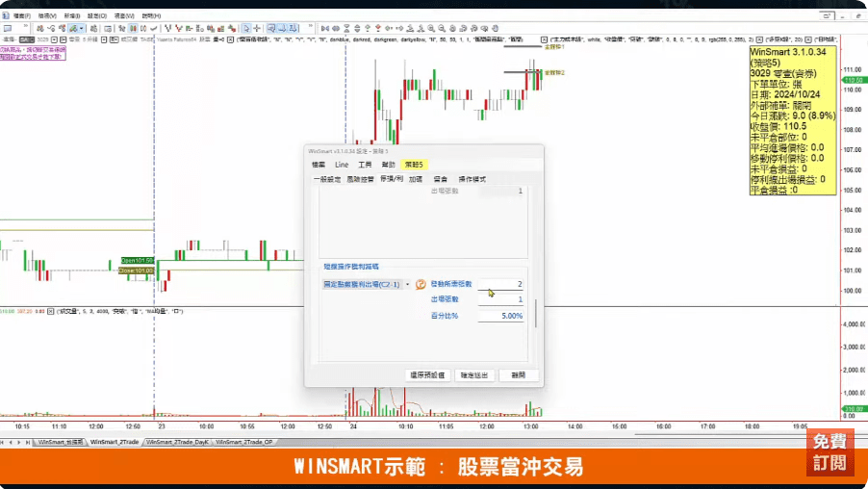Click the Open:101.50 label on the chart
This screenshot has width=868, height=489.
point(138,260)
